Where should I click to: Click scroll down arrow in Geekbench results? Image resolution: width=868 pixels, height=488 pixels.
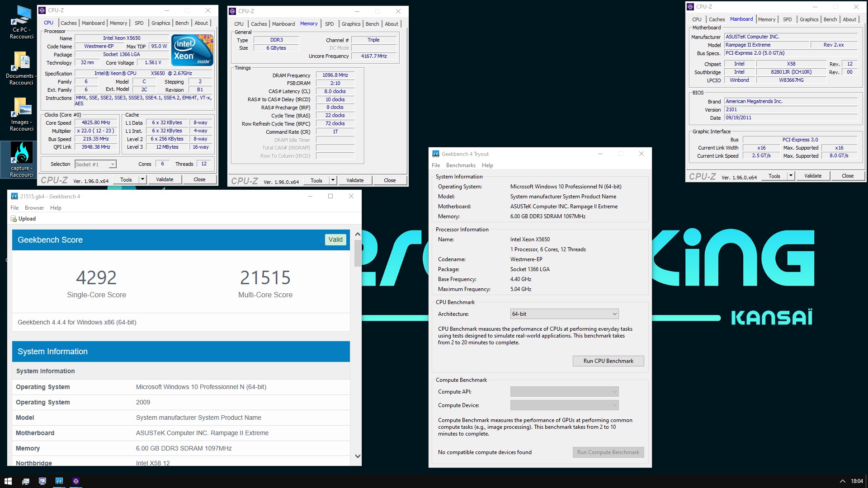point(358,456)
